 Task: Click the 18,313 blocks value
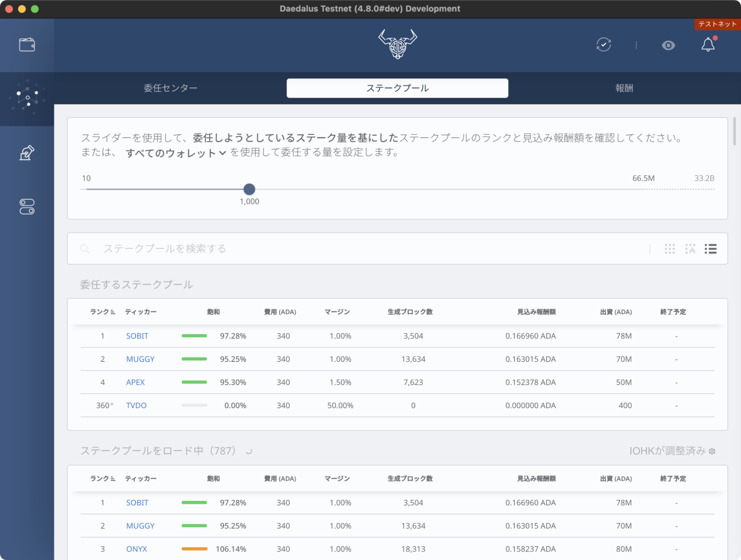point(413,549)
